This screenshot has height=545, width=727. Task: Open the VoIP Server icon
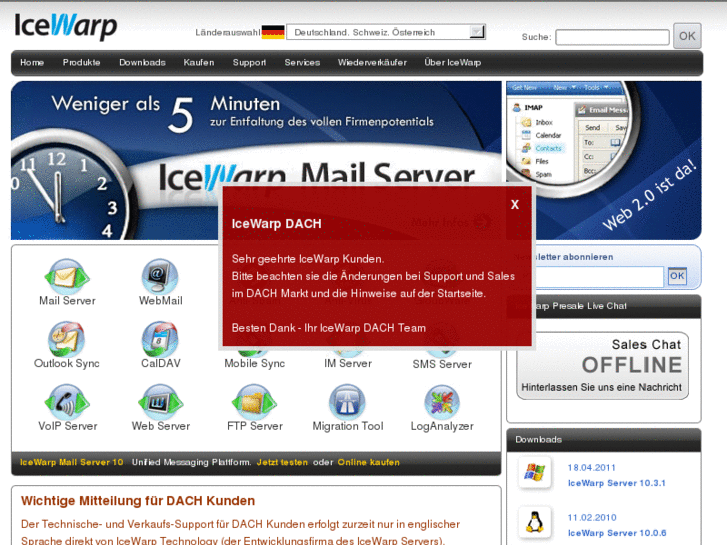click(x=67, y=402)
